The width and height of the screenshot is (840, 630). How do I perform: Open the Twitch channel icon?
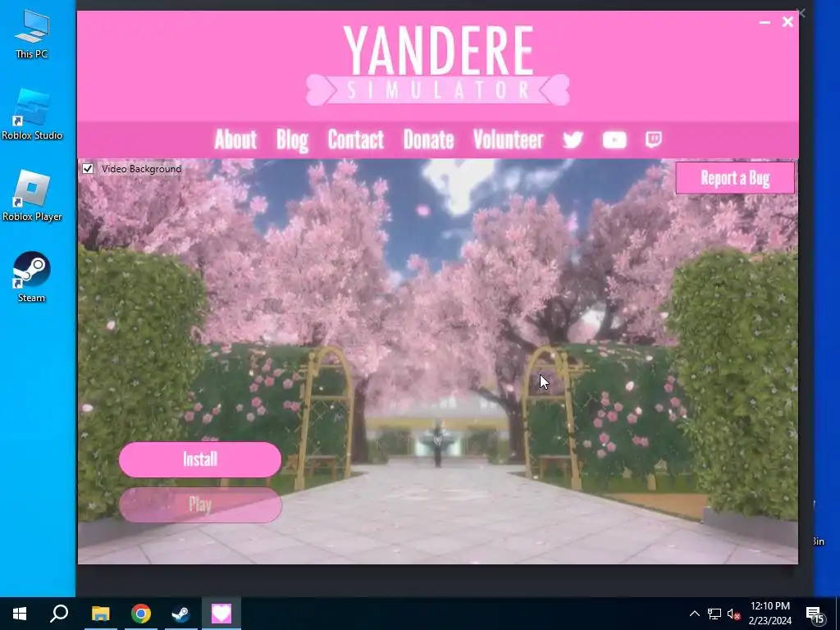[654, 139]
